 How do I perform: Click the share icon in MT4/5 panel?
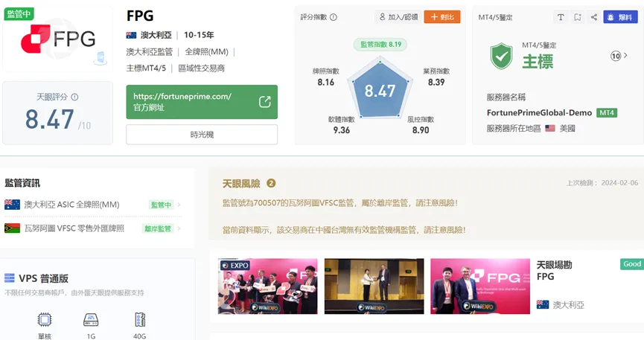pyautogui.click(x=594, y=17)
